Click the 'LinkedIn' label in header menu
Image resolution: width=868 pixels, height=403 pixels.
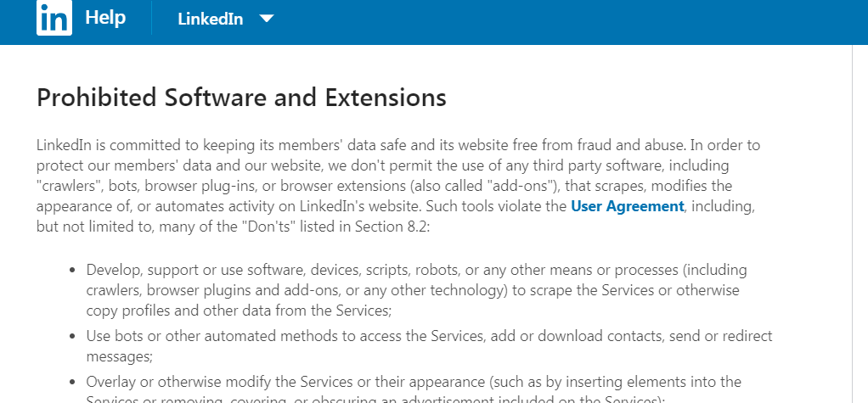(210, 19)
